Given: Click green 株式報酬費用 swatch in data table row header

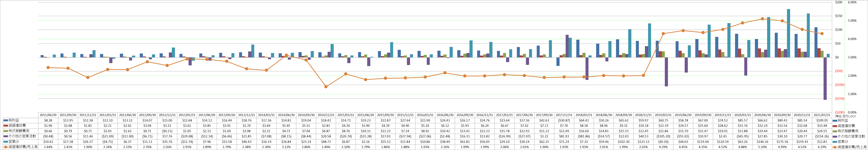Looking at the screenshot, I should click(x=5, y=131).
